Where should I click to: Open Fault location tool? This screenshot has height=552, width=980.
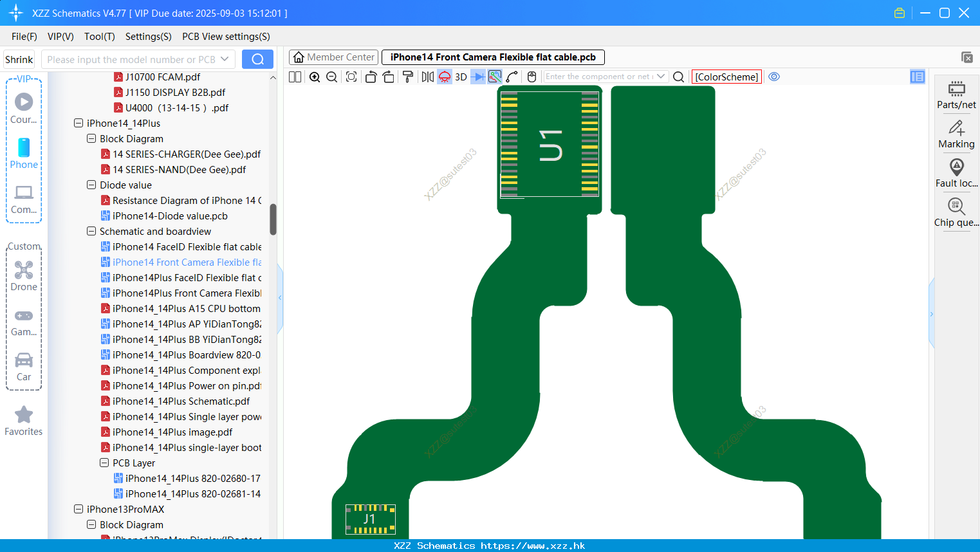[956, 174]
